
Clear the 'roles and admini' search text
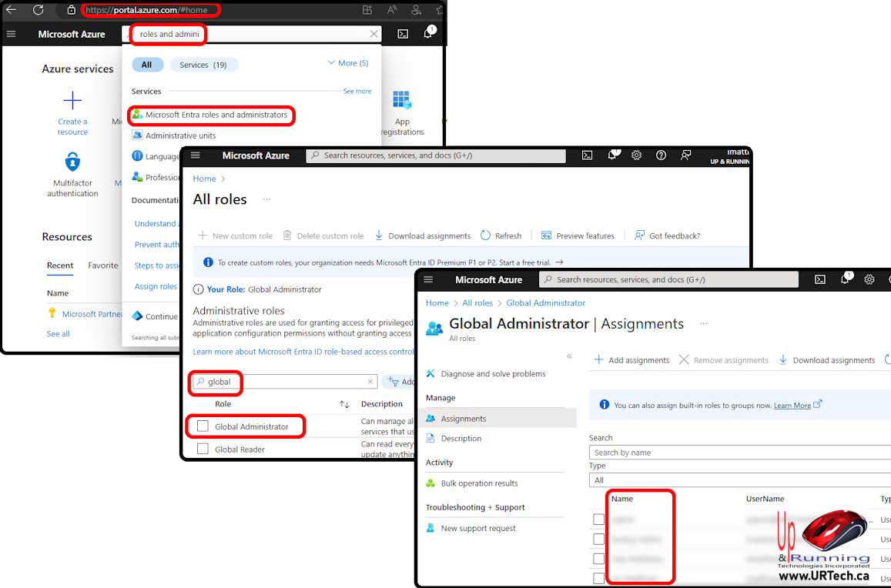(374, 34)
